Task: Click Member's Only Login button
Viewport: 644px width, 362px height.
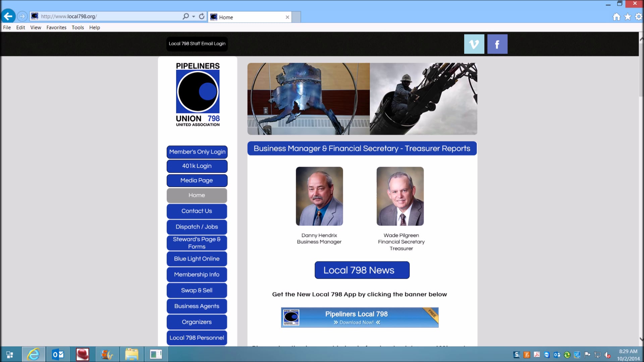Action: point(197,152)
